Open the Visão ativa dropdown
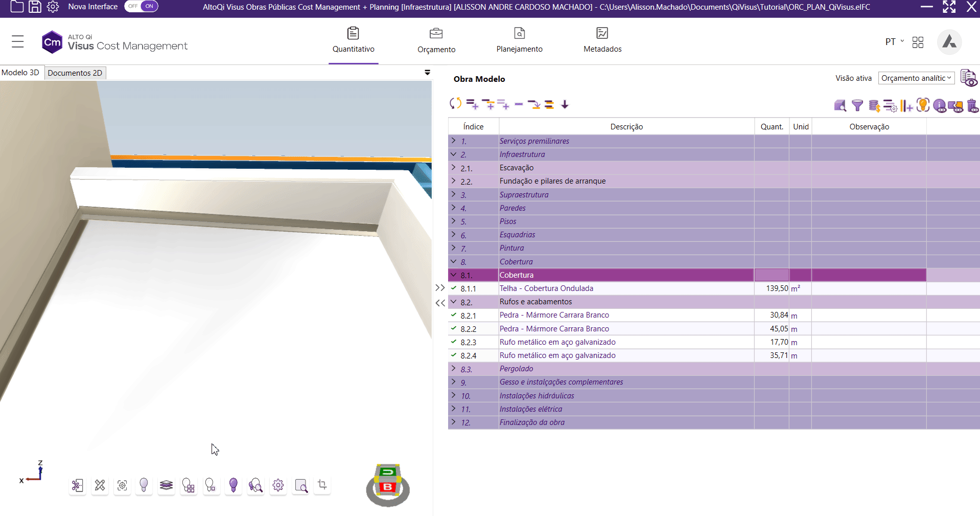This screenshot has height=516, width=980. point(916,78)
